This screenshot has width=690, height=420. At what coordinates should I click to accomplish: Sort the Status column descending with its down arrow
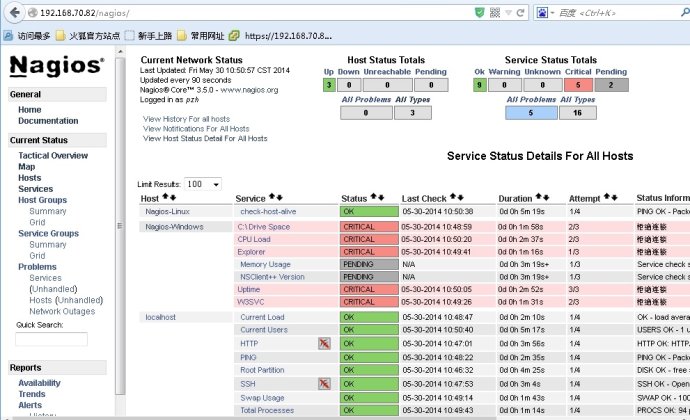(x=381, y=197)
